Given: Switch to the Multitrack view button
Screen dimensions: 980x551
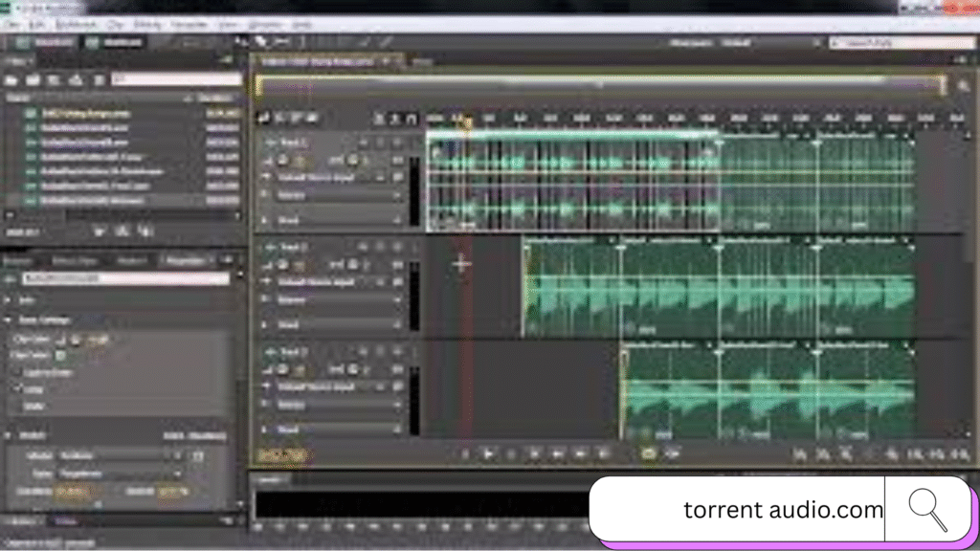Looking at the screenshot, I should (113, 42).
